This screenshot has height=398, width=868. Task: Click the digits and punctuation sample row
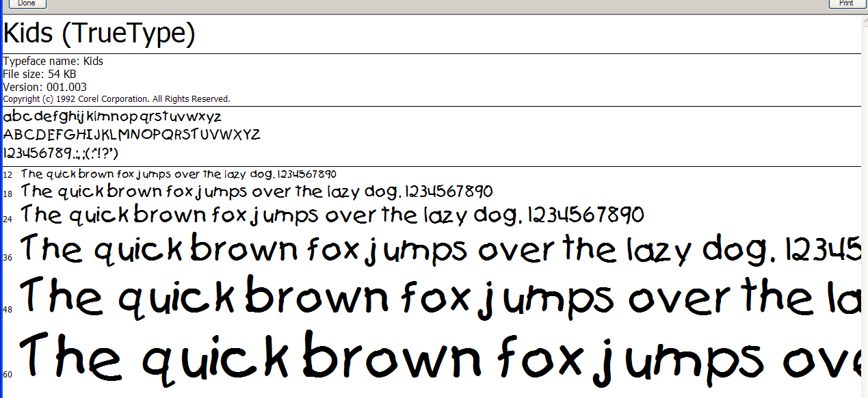click(x=62, y=152)
